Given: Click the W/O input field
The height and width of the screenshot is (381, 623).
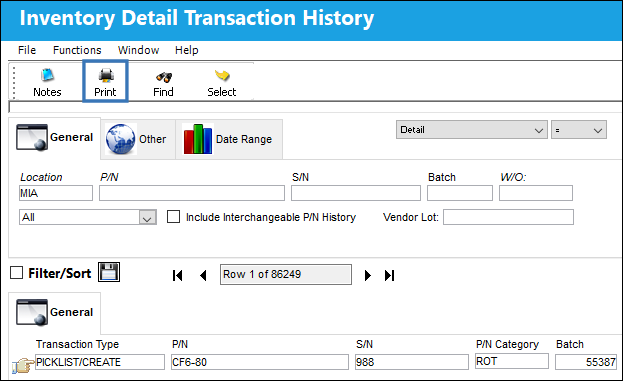Looking at the screenshot, I should tap(536, 193).
